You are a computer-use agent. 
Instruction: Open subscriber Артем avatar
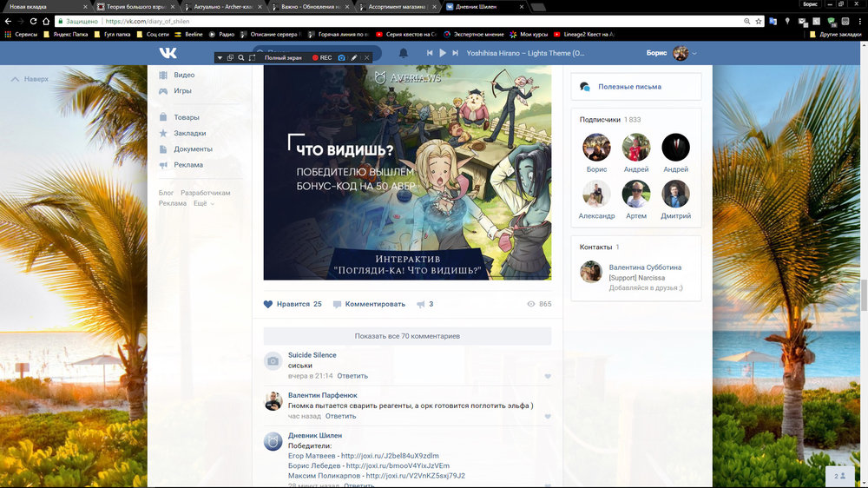(x=636, y=194)
